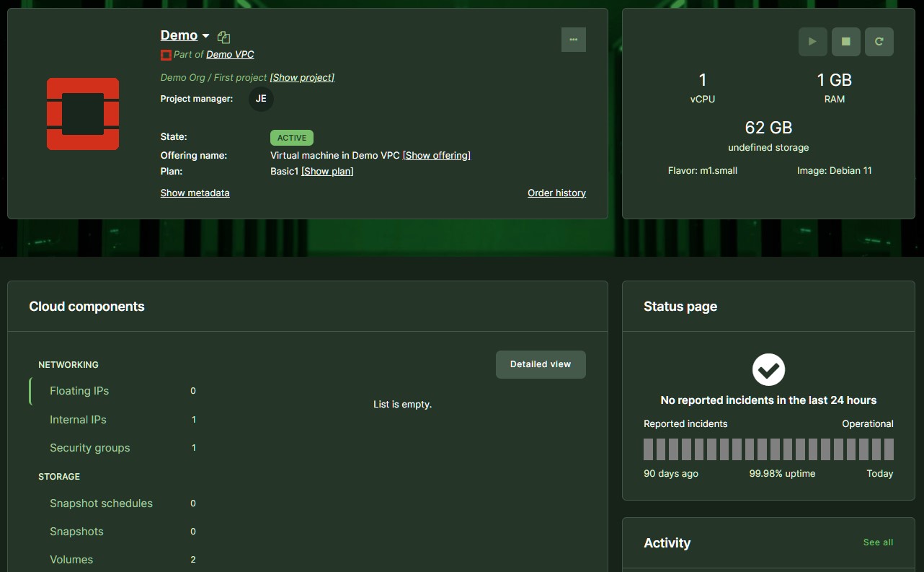Copy the Demo resource name icon
This screenshot has height=572, width=924.
coord(223,37)
